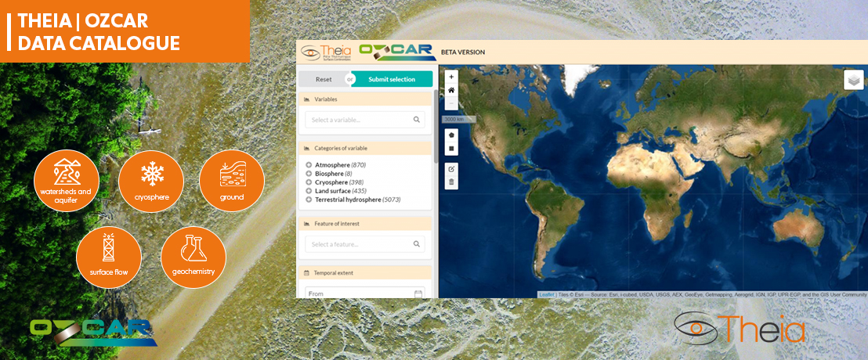Viewport: 868px width, 360px height.
Task: Click the Theia logo in the catalogue header
Action: [x=326, y=52]
